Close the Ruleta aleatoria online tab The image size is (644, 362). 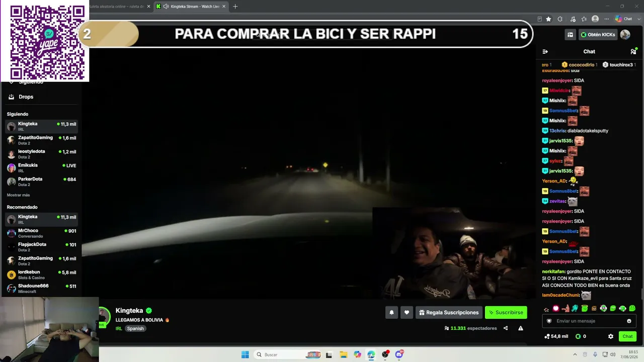pyautogui.click(x=148, y=7)
